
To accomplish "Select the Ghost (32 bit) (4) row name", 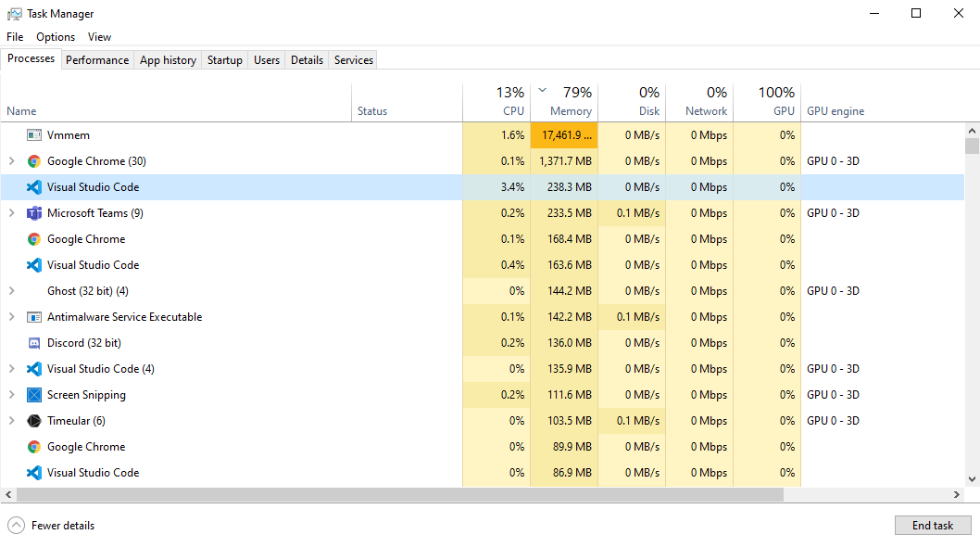I will coord(87,291).
